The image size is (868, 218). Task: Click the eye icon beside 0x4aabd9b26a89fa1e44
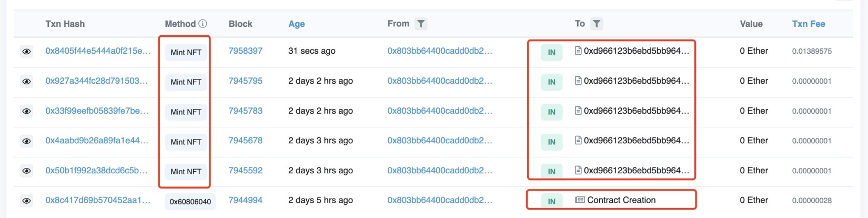(27, 141)
